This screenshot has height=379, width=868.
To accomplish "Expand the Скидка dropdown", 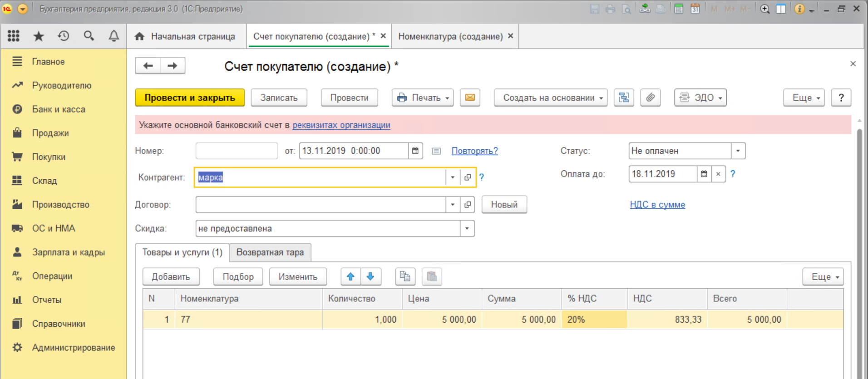I will 467,228.
